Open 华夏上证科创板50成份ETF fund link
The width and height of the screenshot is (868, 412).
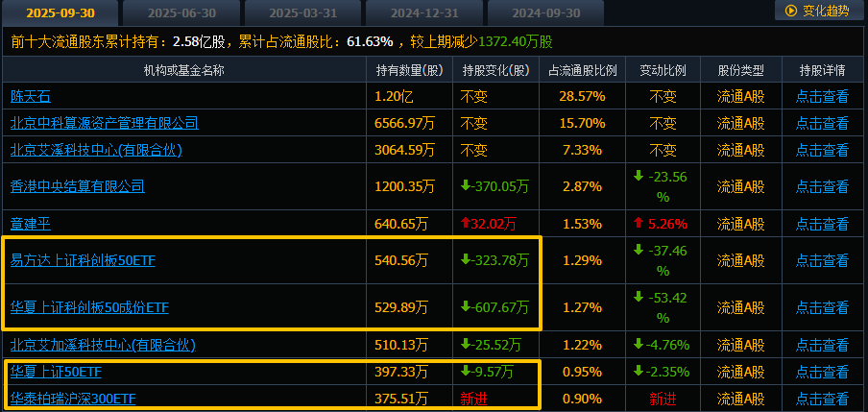click(x=89, y=307)
